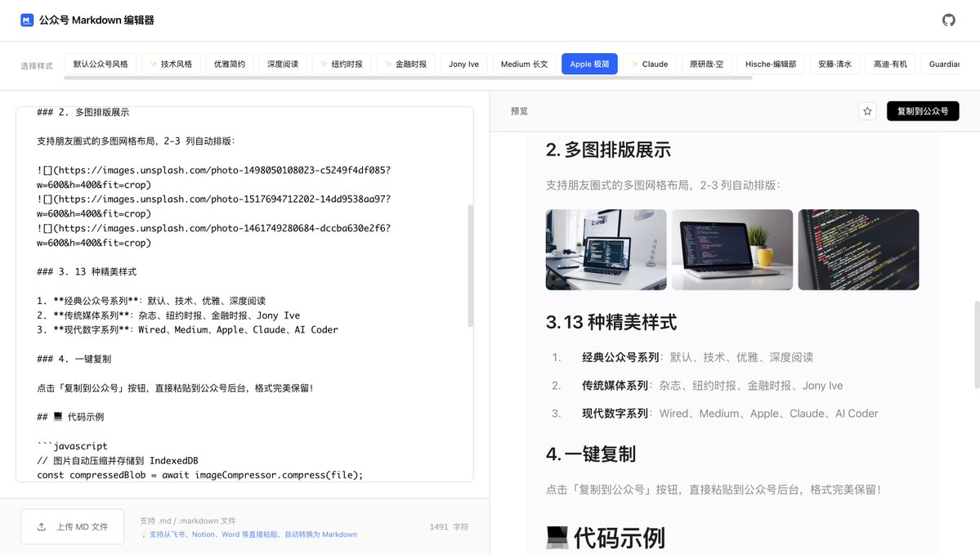Pick the Jony Ive style
Viewport: 980px width, 555px height.
click(463, 64)
